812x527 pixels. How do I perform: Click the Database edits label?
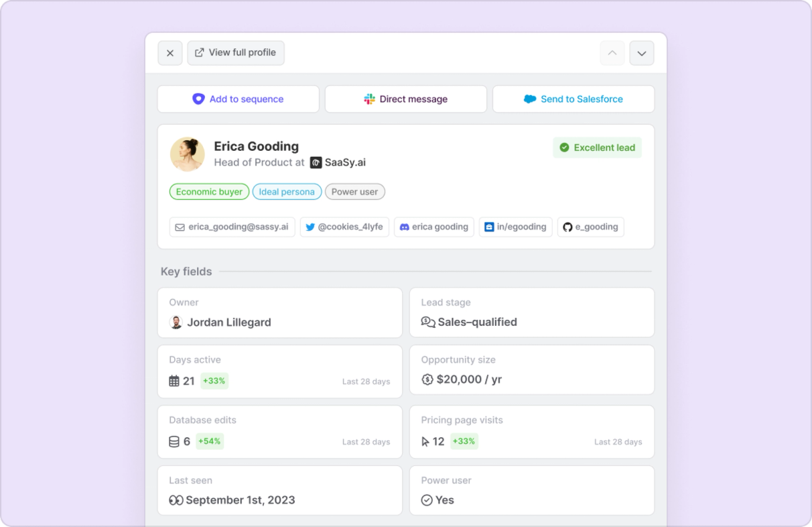[x=203, y=420]
